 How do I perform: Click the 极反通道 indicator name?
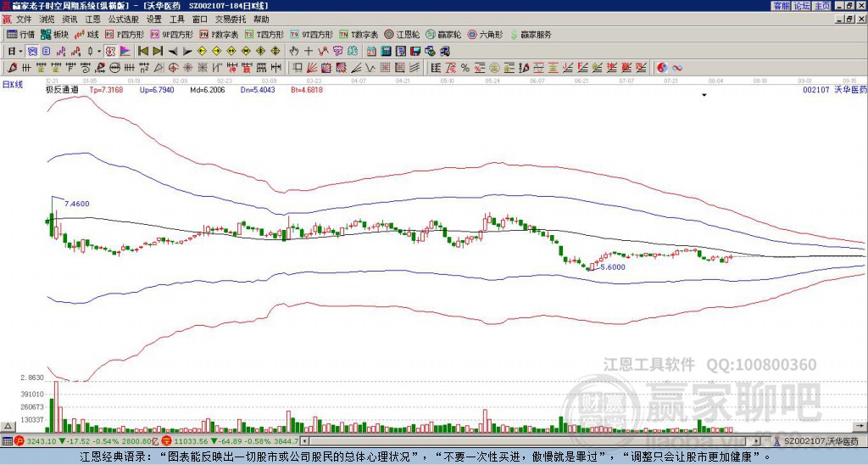click(62, 90)
